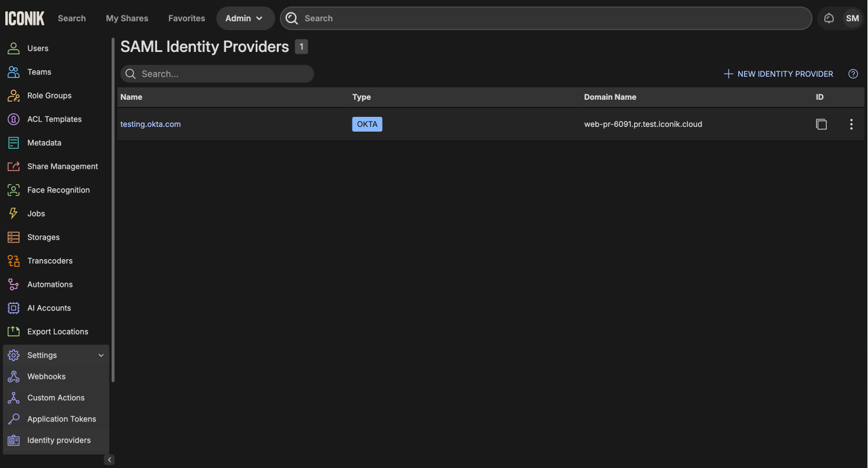Click New Identity Provider button
868x468 pixels.
coord(778,74)
